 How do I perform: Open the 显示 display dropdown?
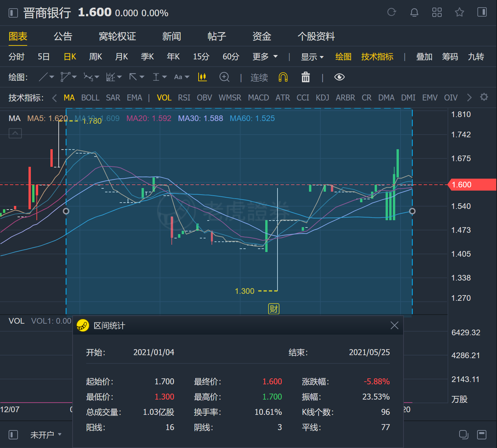point(312,57)
